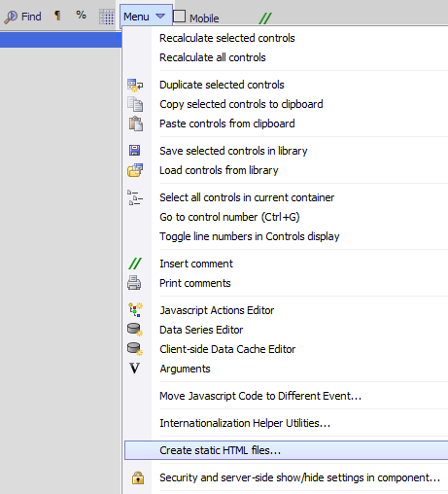
Task: Open Internationalization Helper Utilities…
Action: pos(245,423)
